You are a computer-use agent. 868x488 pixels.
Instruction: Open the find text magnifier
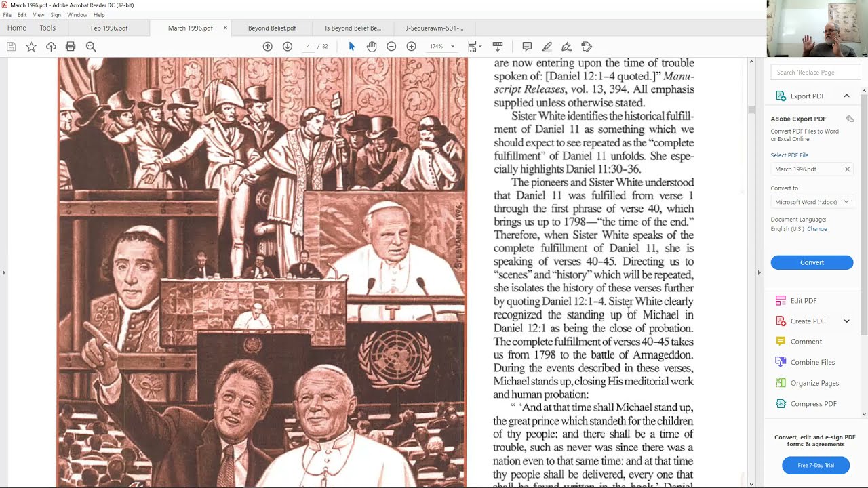pos(91,47)
